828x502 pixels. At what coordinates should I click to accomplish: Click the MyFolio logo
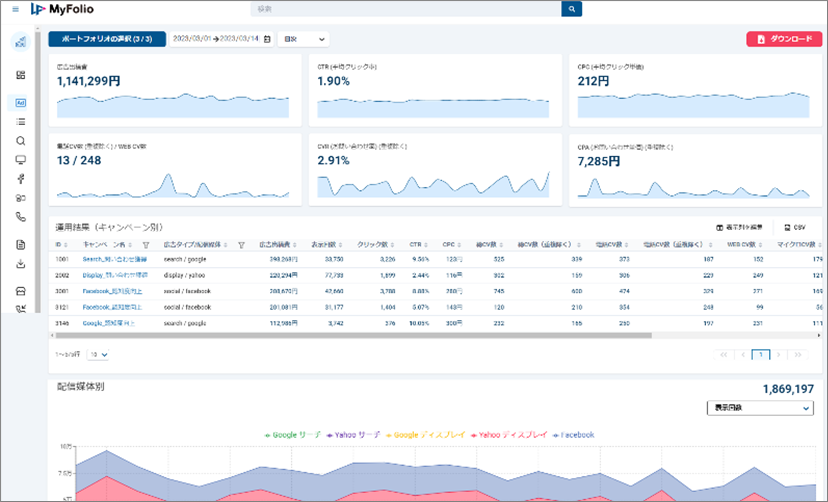pos(62,9)
